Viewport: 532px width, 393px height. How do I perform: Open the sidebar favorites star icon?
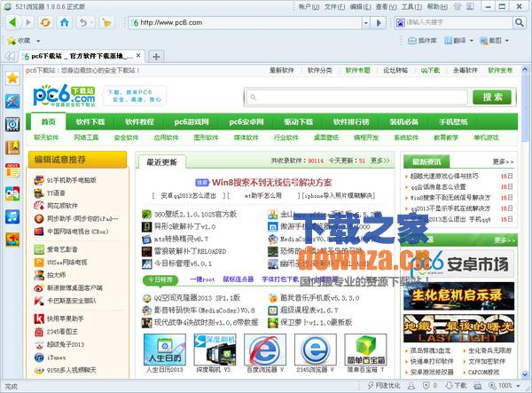pos(12,78)
